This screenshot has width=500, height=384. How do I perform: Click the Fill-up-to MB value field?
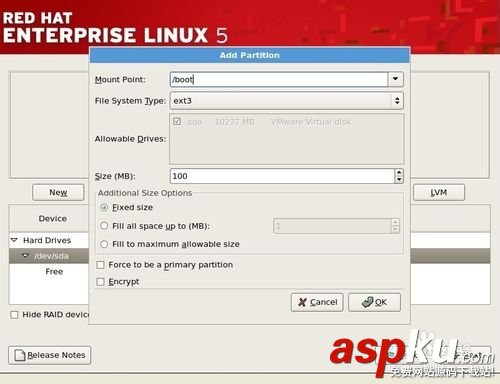coord(332,226)
